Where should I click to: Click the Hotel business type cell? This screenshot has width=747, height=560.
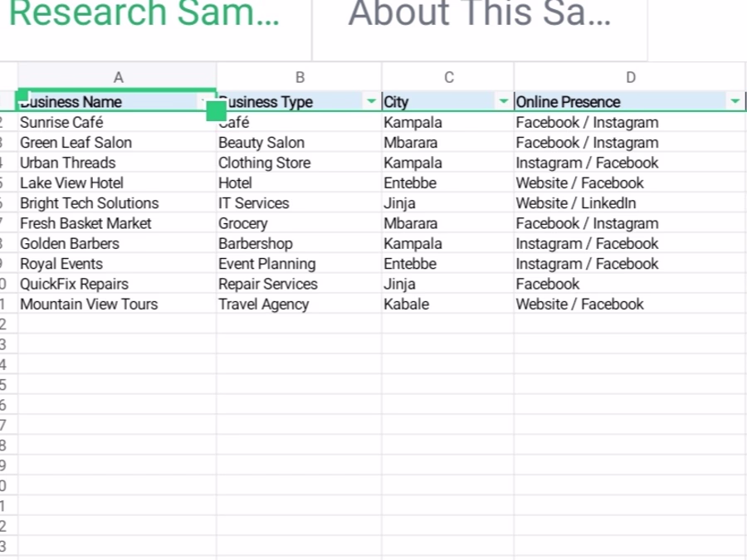(299, 183)
